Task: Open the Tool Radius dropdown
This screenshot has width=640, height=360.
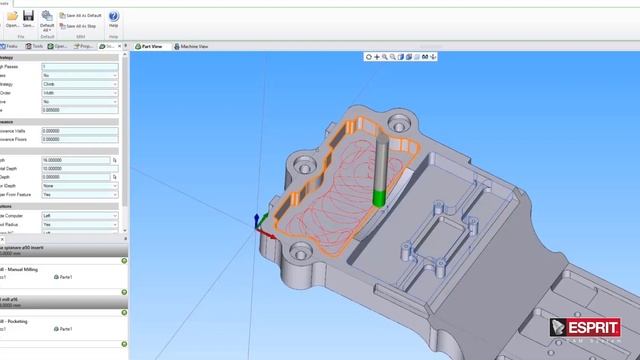Action: pos(80,225)
